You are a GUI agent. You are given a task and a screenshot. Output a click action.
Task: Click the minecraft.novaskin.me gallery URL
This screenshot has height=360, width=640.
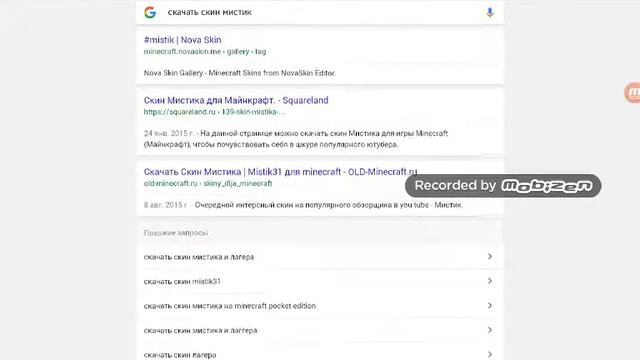point(205,52)
